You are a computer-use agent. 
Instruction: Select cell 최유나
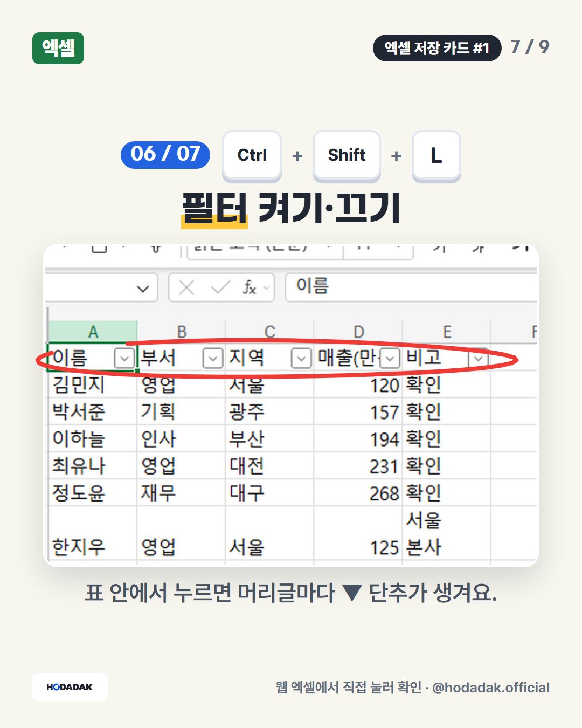(x=93, y=465)
